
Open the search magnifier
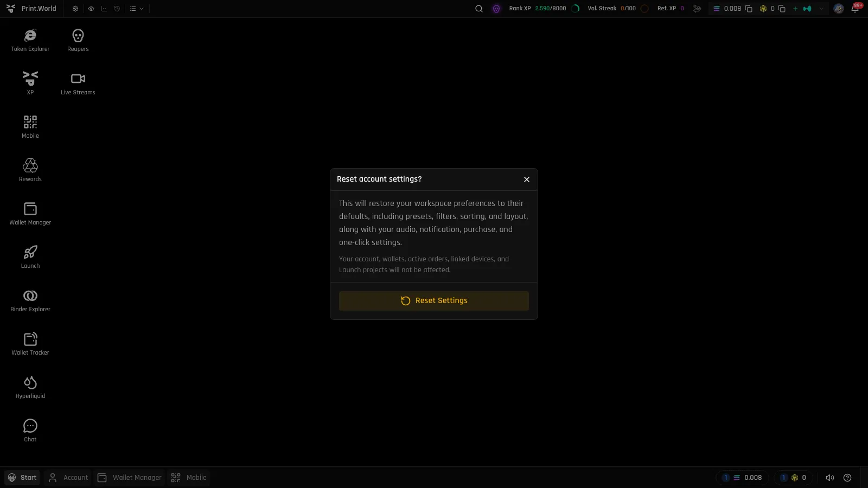[x=479, y=9]
